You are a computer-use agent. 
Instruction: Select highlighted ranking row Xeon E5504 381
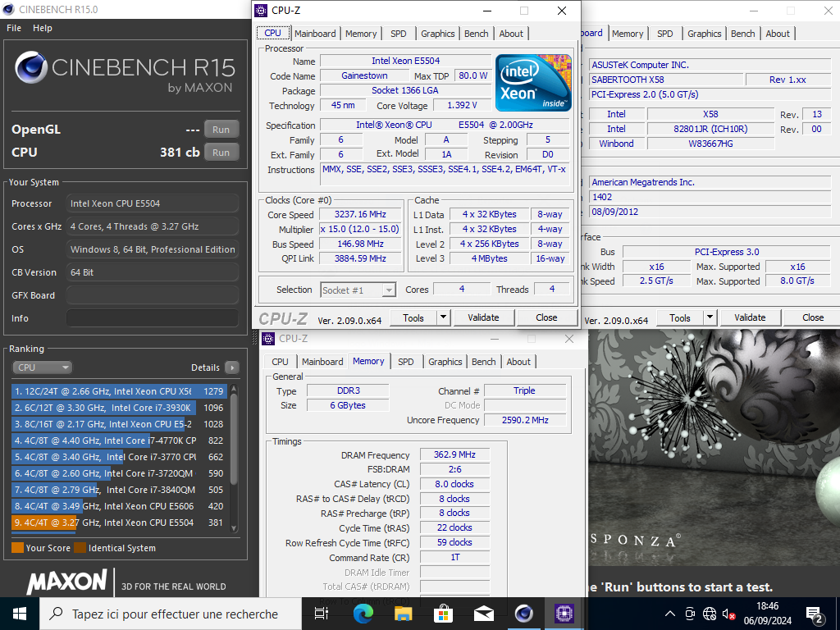point(120,523)
